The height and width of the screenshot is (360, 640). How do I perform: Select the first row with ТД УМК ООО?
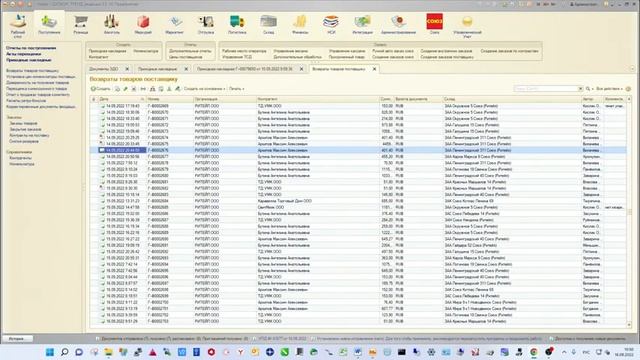coord(358,106)
